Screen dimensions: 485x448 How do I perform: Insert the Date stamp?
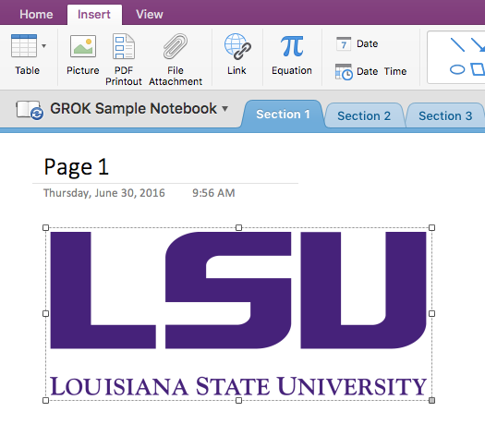[357, 43]
